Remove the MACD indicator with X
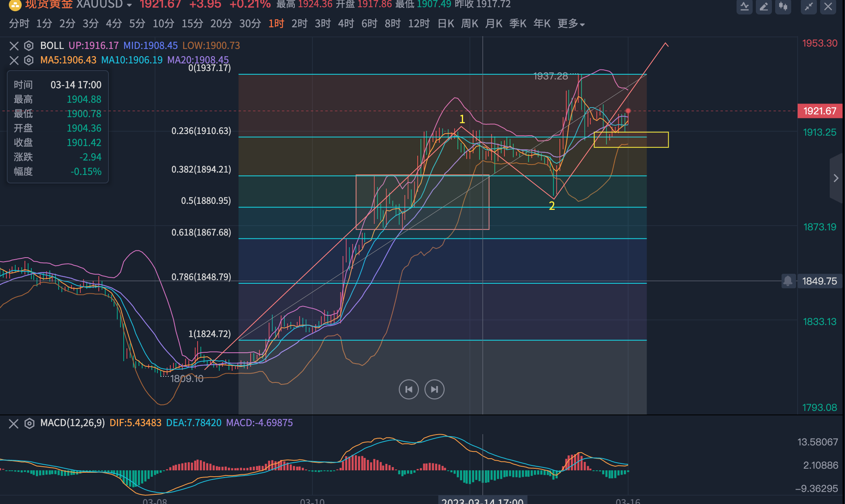The height and width of the screenshot is (504, 845). click(14, 423)
